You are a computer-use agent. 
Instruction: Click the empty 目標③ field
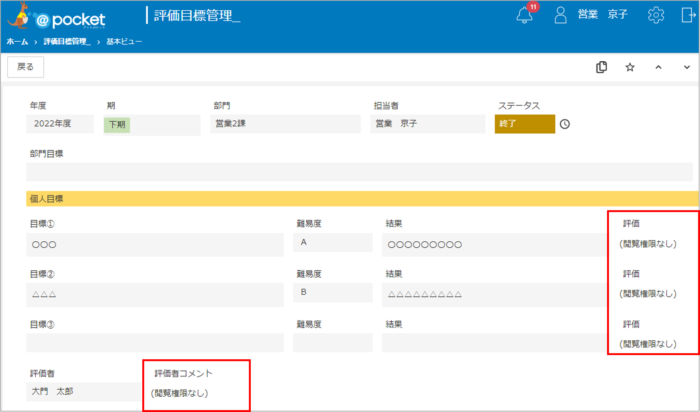pos(155,343)
